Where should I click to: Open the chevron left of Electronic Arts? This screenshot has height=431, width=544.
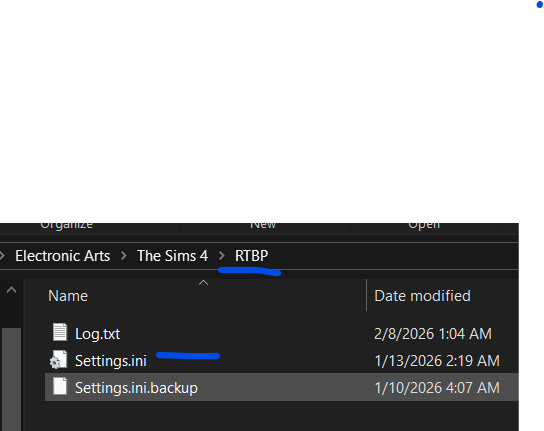(2, 256)
